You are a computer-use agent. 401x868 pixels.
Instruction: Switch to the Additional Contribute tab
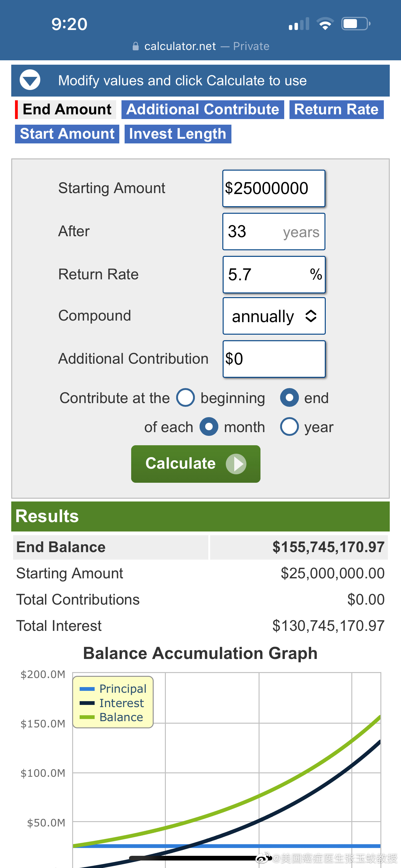[203, 109]
